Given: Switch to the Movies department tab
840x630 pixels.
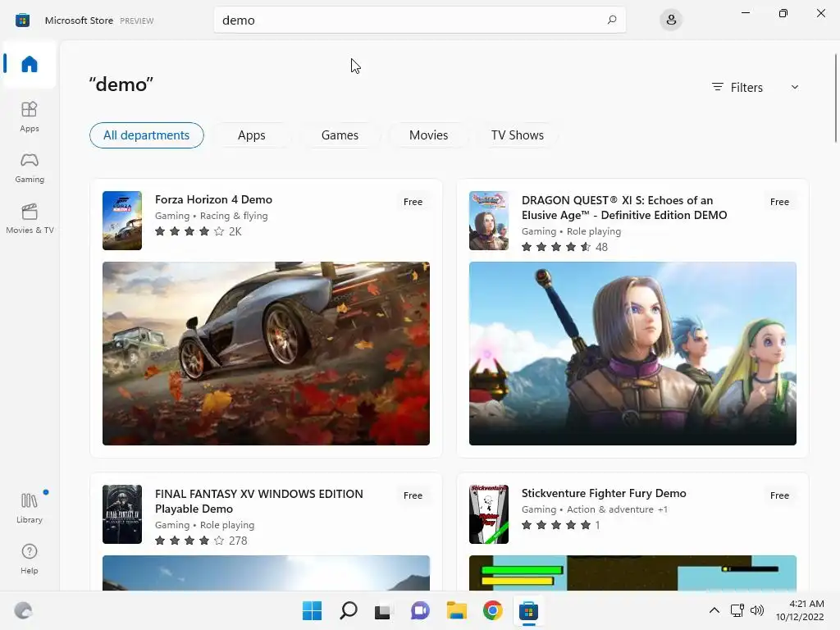Looking at the screenshot, I should (x=428, y=135).
